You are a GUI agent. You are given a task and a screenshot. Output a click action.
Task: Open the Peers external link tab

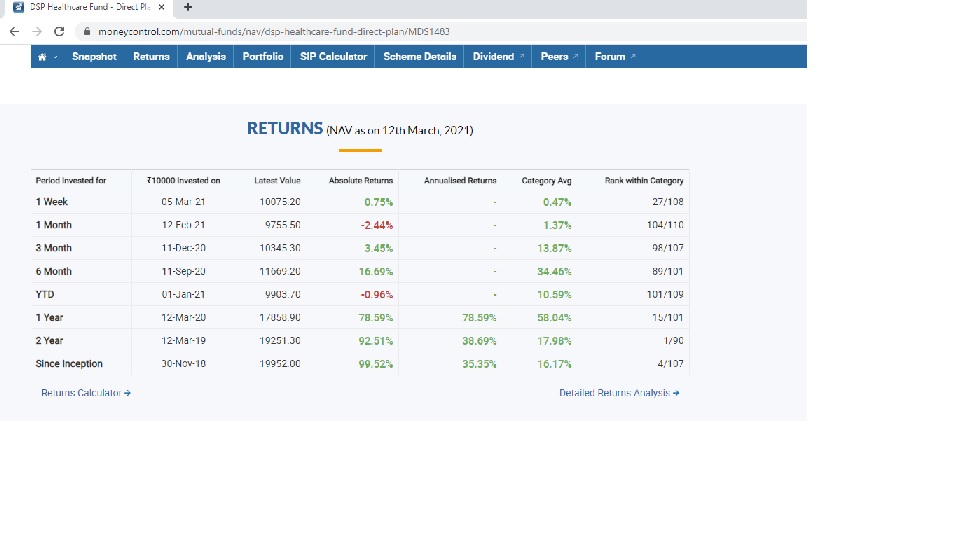(x=559, y=57)
